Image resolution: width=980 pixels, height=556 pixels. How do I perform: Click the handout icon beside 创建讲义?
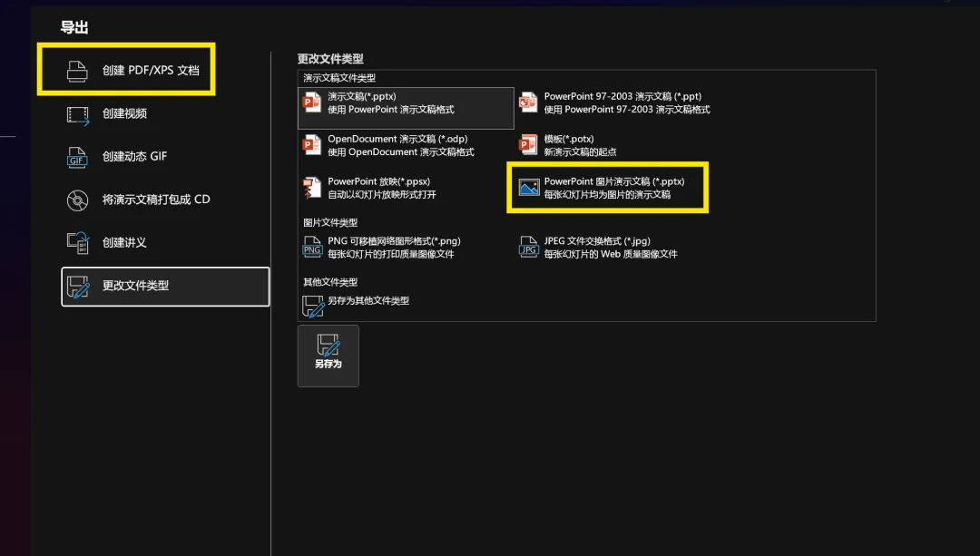click(78, 243)
